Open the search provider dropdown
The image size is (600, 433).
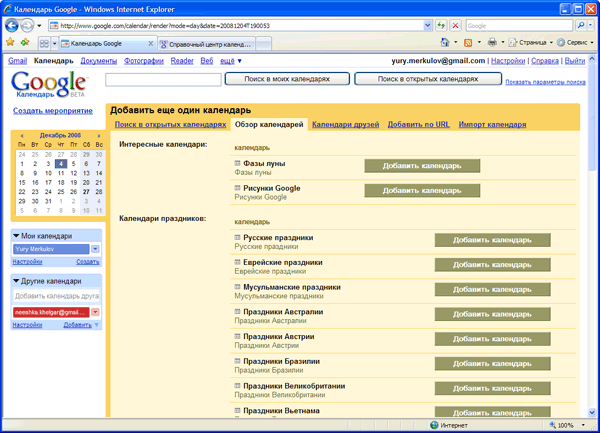tap(590, 26)
